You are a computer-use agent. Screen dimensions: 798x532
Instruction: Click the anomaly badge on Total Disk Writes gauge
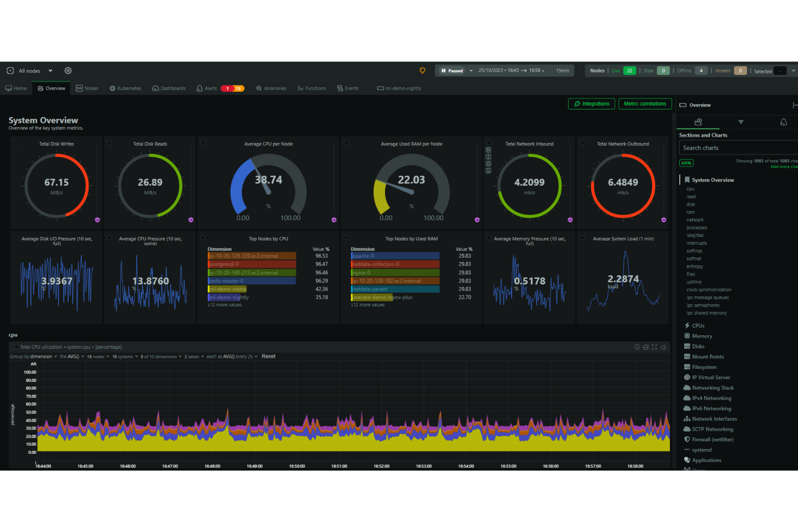(97, 219)
